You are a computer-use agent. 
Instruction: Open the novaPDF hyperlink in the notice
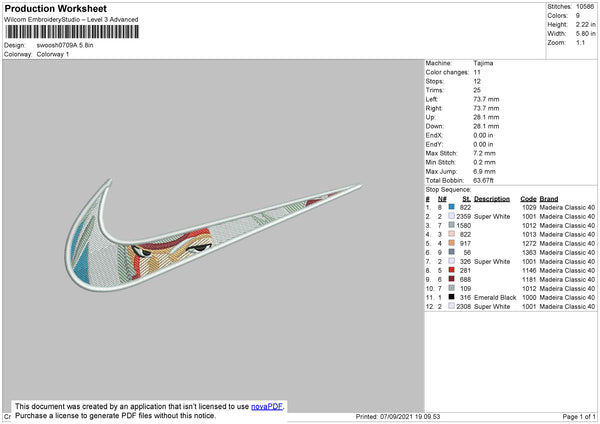[267, 406]
